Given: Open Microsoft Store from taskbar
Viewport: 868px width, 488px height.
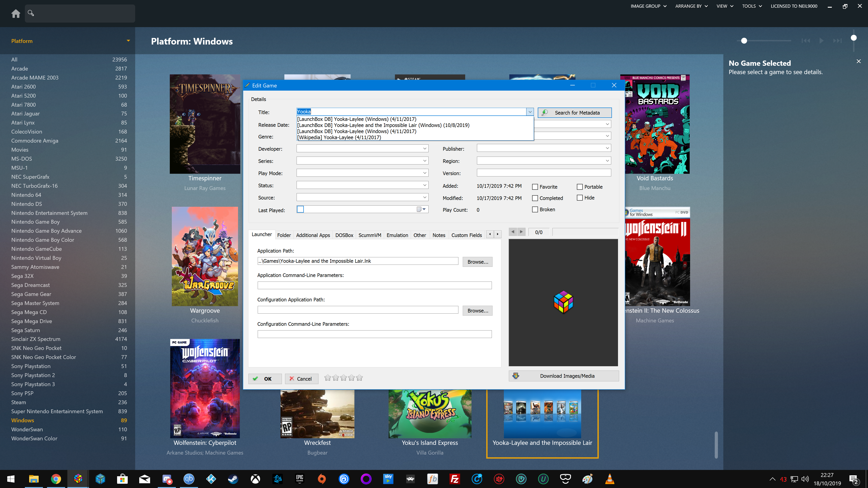Looking at the screenshot, I should (x=122, y=479).
